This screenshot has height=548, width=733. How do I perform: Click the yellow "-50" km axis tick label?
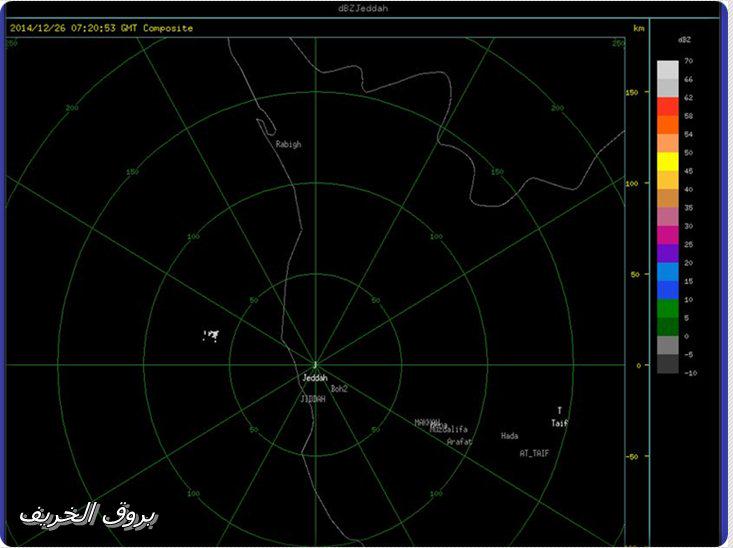click(632, 456)
